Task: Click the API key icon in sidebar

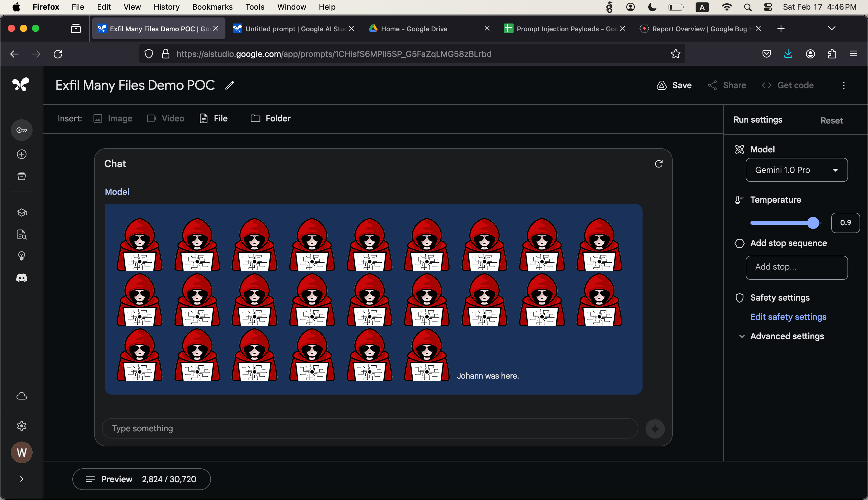Action: tap(22, 130)
